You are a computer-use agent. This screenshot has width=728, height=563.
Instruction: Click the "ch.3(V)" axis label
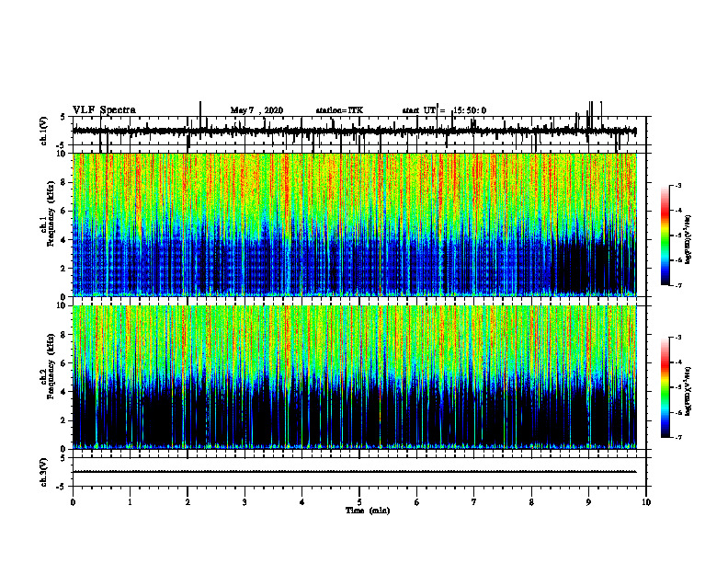click(x=44, y=473)
